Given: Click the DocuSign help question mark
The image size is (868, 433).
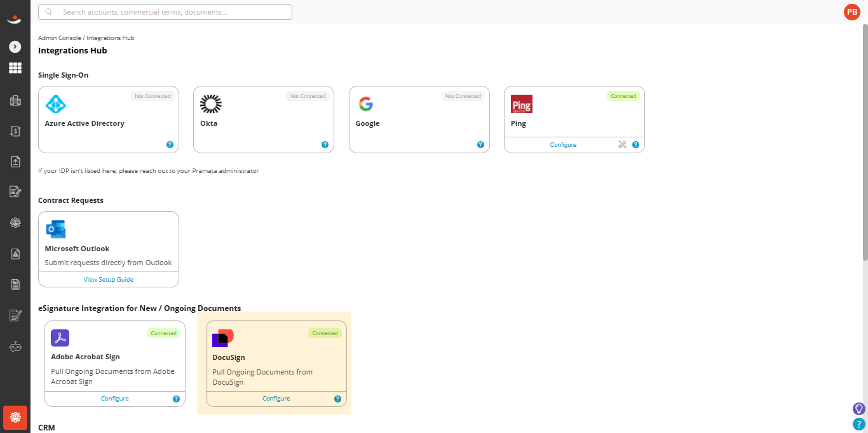Looking at the screenshot, I should [x=337, y=399].
